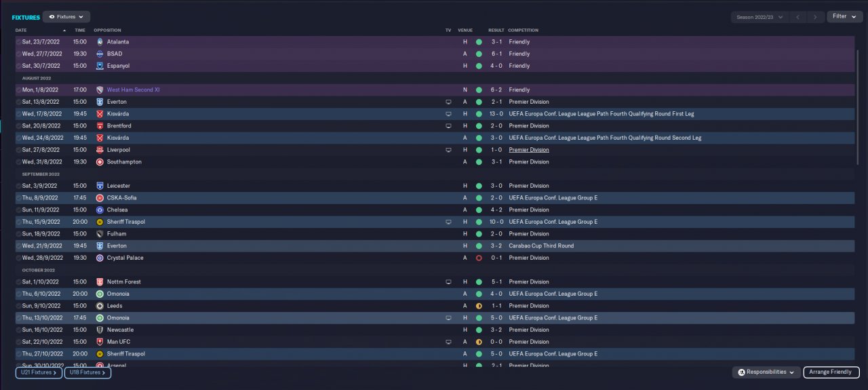
Task: Click the Chelsea club badge icon
Action: coord(100,210)
